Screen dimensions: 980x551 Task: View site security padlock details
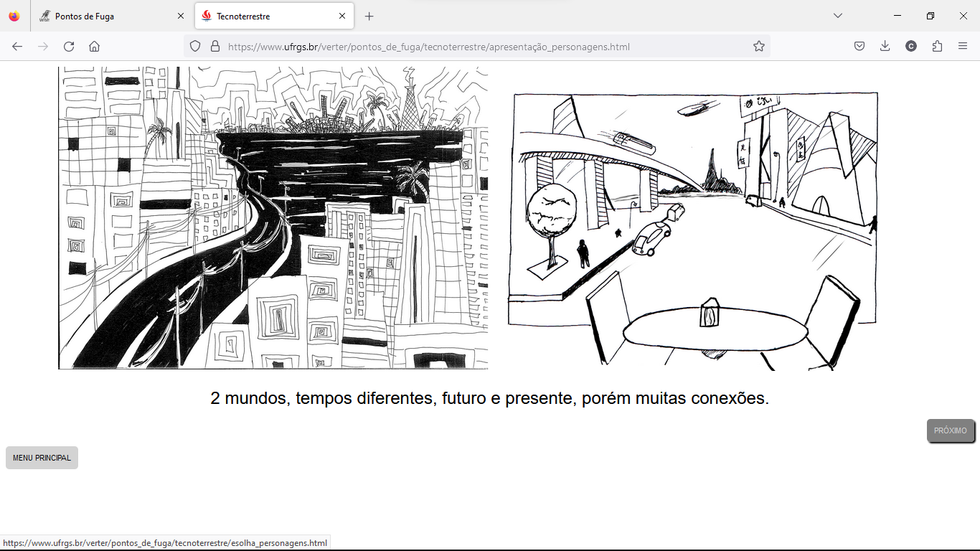215,47
